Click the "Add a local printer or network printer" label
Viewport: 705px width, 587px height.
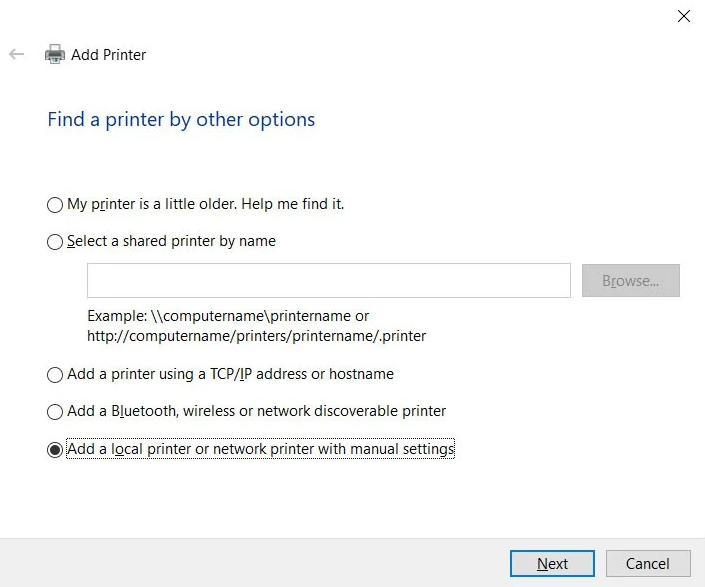(260, 449)
